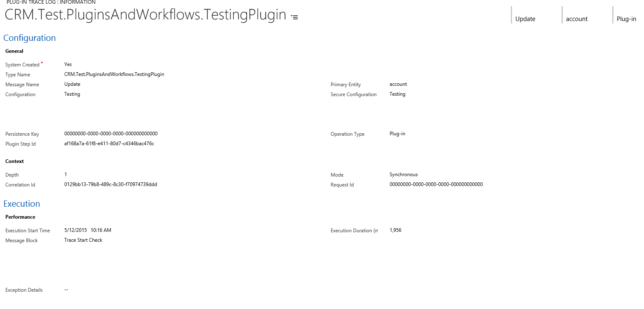
Task: Click the Mode value Synchronous
Action: (x=403, y=174)
